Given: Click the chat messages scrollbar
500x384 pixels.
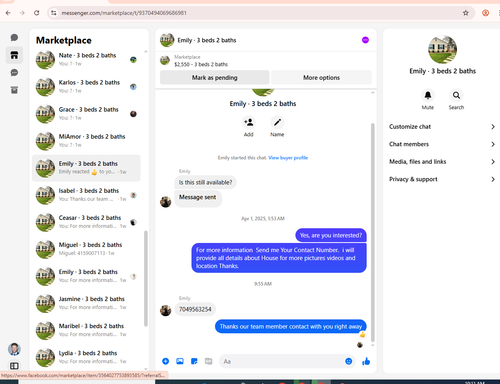Looking at the screenshot, I should tap(373, 232).
